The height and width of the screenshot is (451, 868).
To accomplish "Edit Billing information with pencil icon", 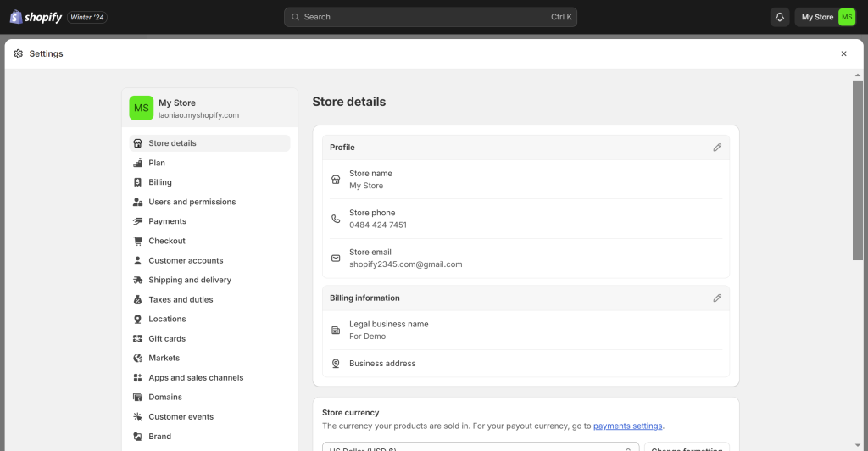I will [717, 298].
